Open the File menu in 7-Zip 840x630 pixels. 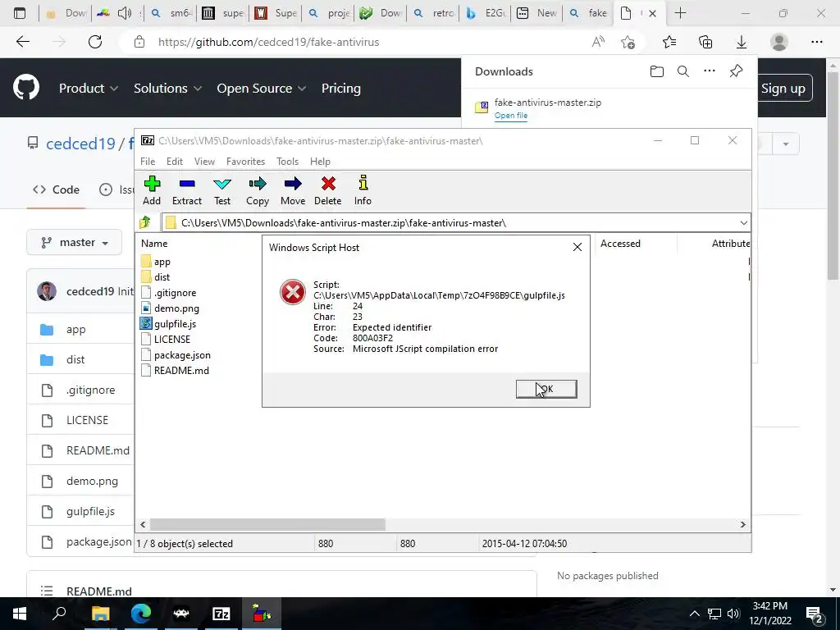point(148,162)
